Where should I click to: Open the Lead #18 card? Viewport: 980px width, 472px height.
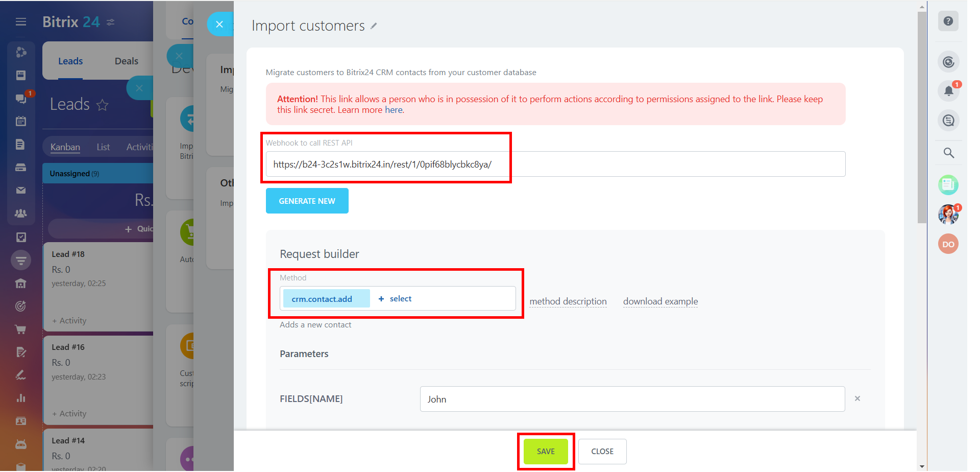pyautogui.click(x=98, y=286)
